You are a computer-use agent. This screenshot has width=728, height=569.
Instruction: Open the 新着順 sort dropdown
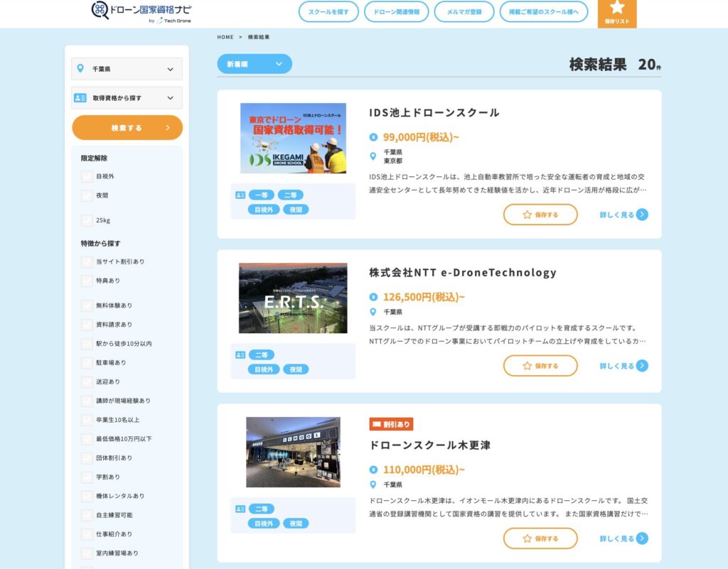tap(255, 64)
